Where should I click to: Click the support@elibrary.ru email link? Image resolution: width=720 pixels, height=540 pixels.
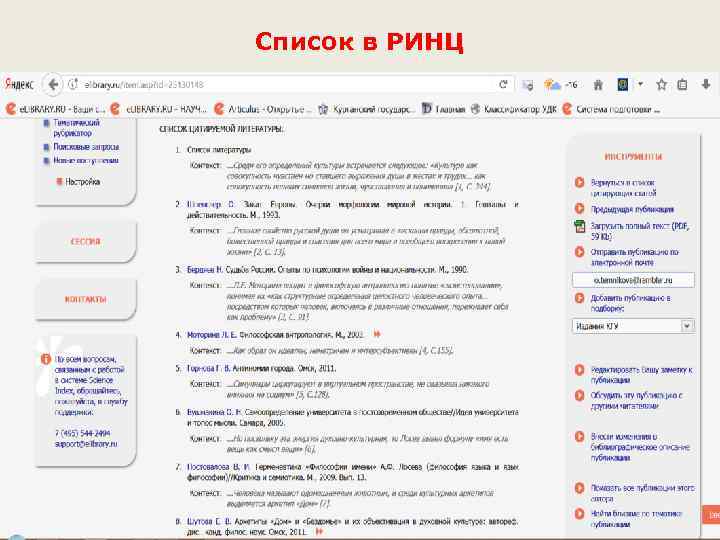[86, 444]
